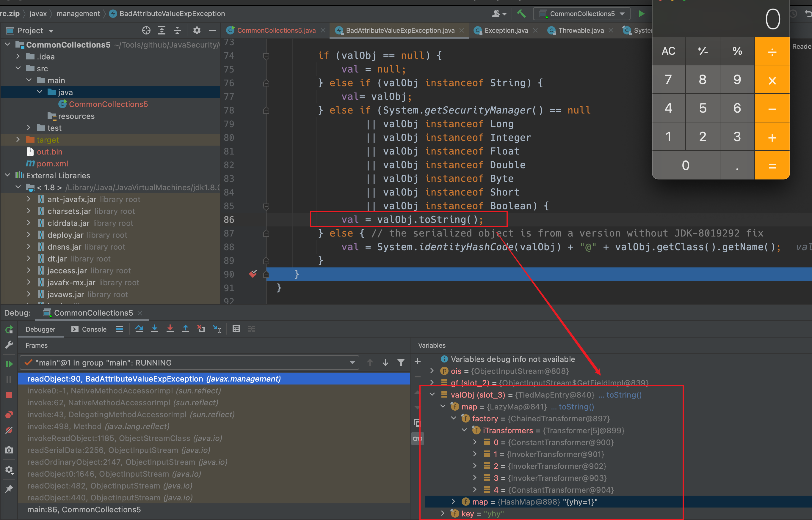Click the Step Into debugger icon
The image size is (812, 520).
coord(154,329)
